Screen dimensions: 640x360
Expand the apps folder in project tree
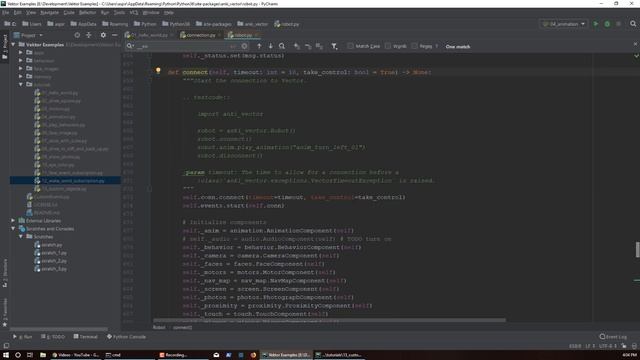click(21, 53)
